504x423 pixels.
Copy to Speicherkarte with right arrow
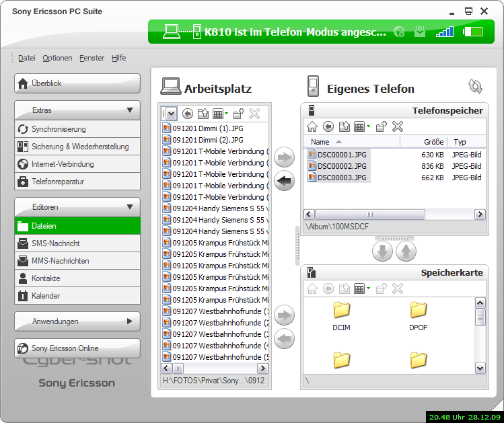coord(284,315)
